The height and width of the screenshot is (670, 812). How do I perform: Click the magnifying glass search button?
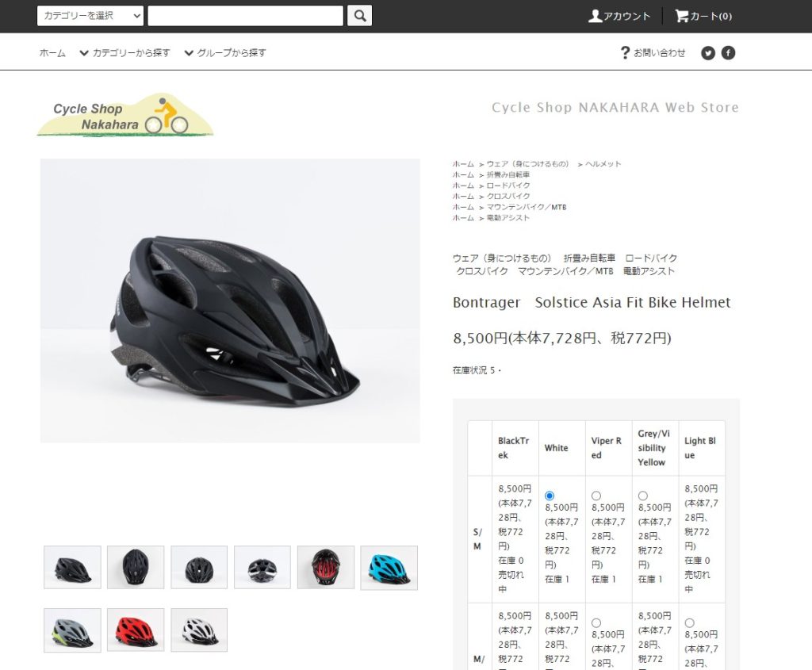click(359, 16)
